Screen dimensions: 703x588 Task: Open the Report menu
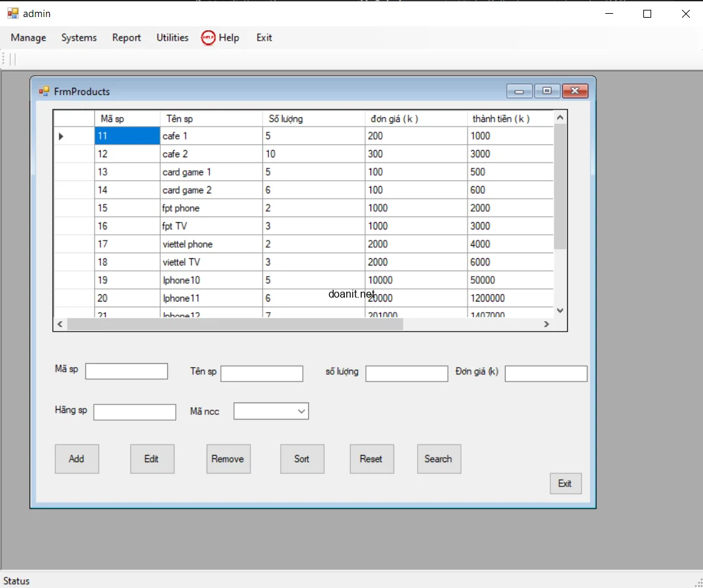coord(127,38)
